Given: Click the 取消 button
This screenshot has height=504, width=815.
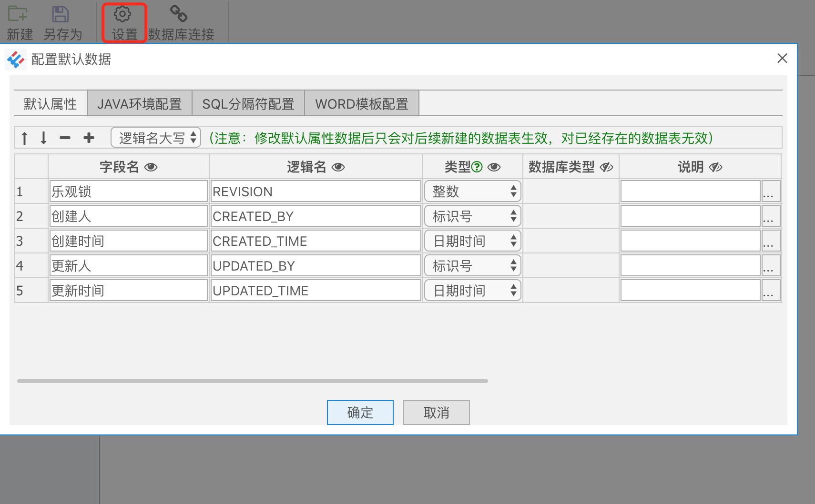Looking at the screenshot, I should point(437,413).
